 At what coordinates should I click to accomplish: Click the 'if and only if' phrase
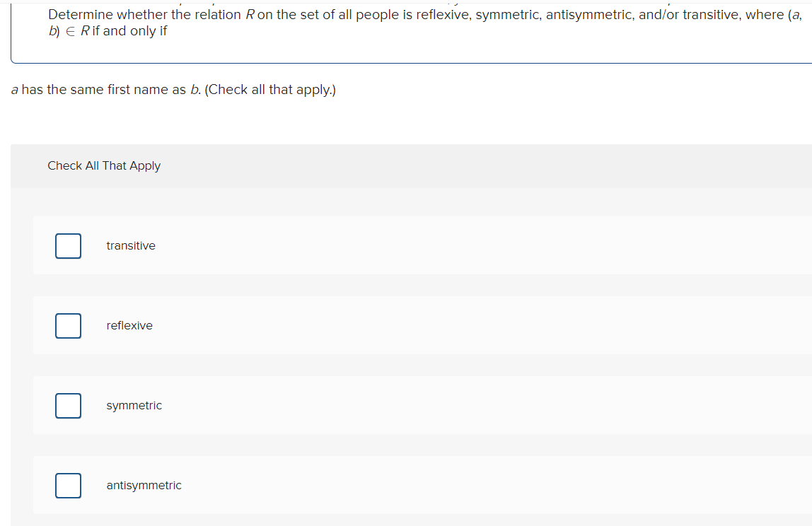coord(129,31)
